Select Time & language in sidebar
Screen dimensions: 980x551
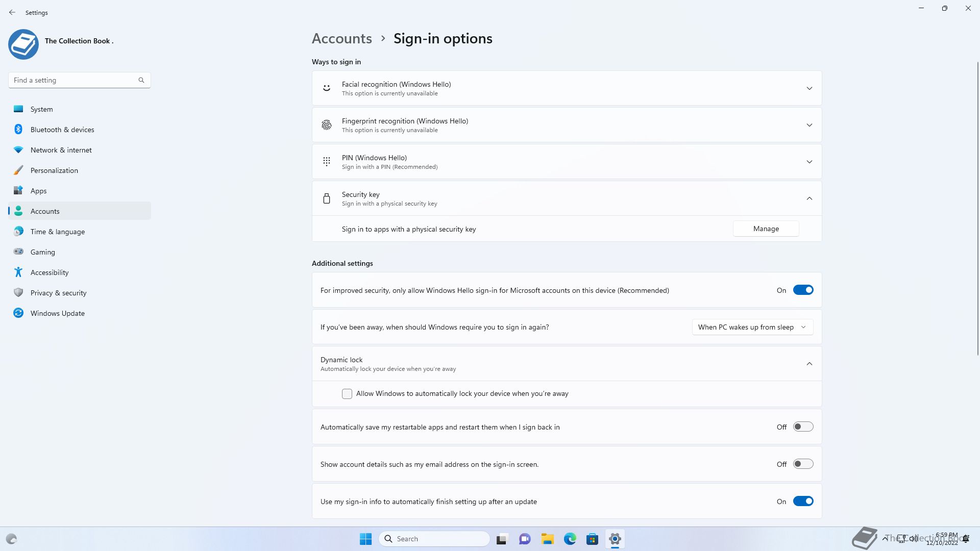point(80,231)
